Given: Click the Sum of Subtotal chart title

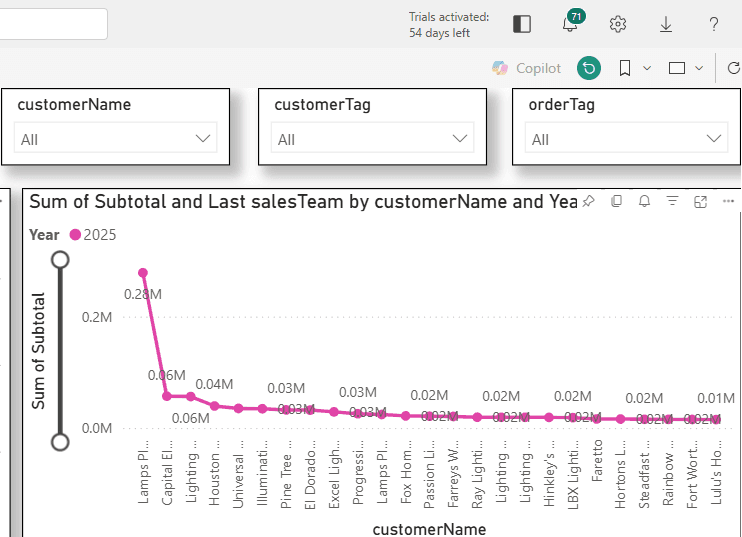Looking at the screenshot, I should pyautogui.click(x=303, y=202).
